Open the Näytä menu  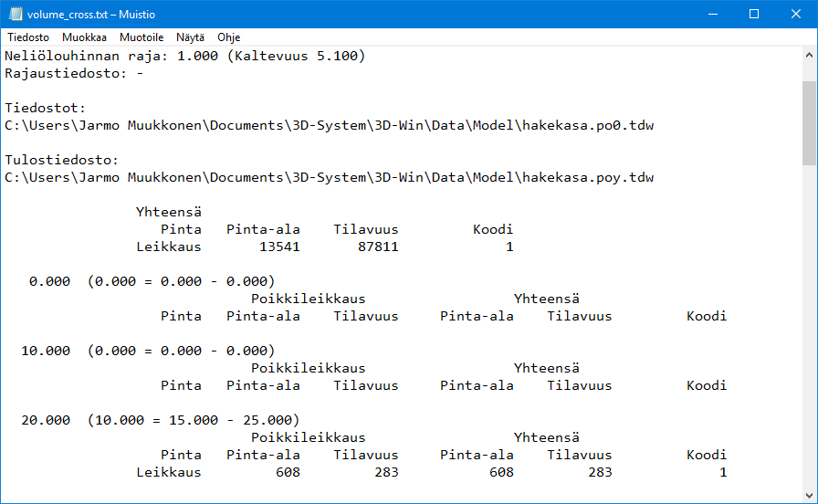(190, 37)
